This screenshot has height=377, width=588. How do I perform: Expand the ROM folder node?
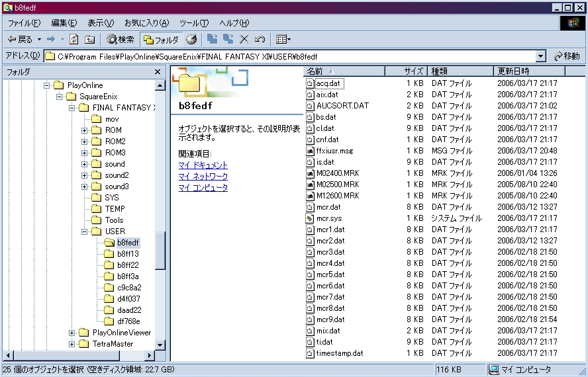[84, 130]
